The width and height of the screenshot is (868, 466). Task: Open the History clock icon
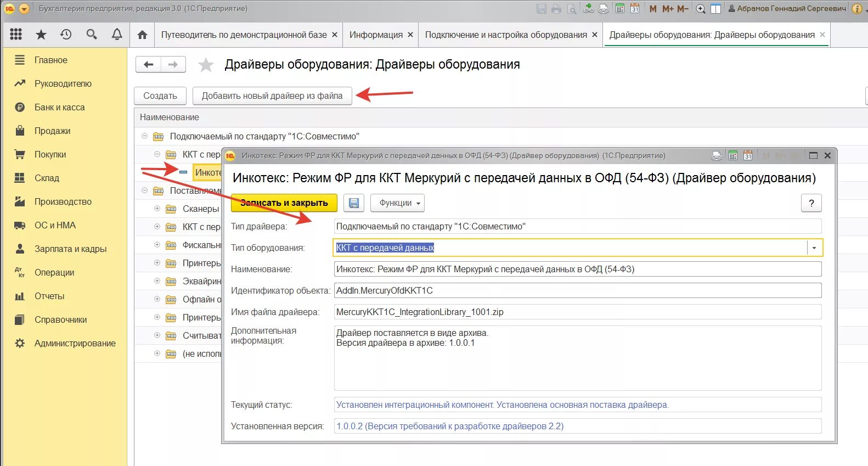pyautogui.click(x=66, y=35)
